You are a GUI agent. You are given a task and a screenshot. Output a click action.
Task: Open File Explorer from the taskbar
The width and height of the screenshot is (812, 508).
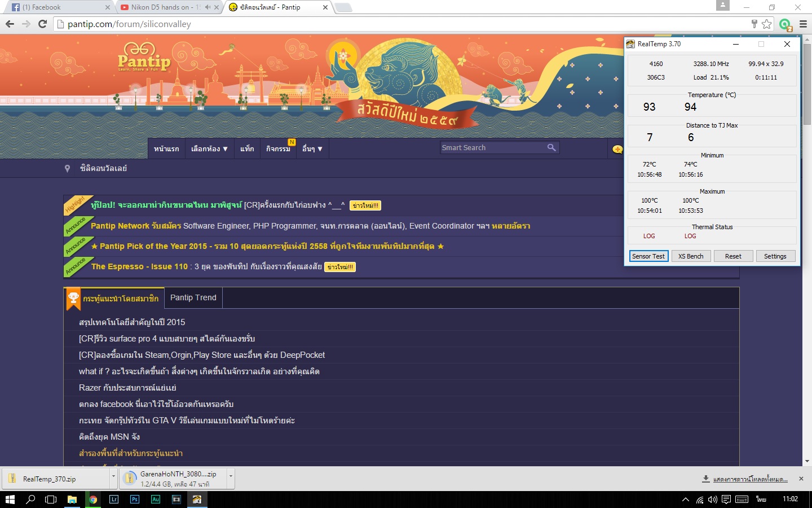pyautogui.click(x=72, y=500)
